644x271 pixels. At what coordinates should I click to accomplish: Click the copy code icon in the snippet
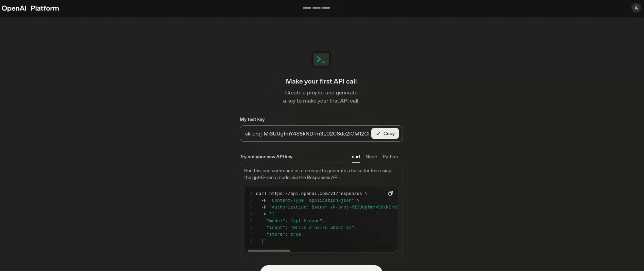pos(390,193)
